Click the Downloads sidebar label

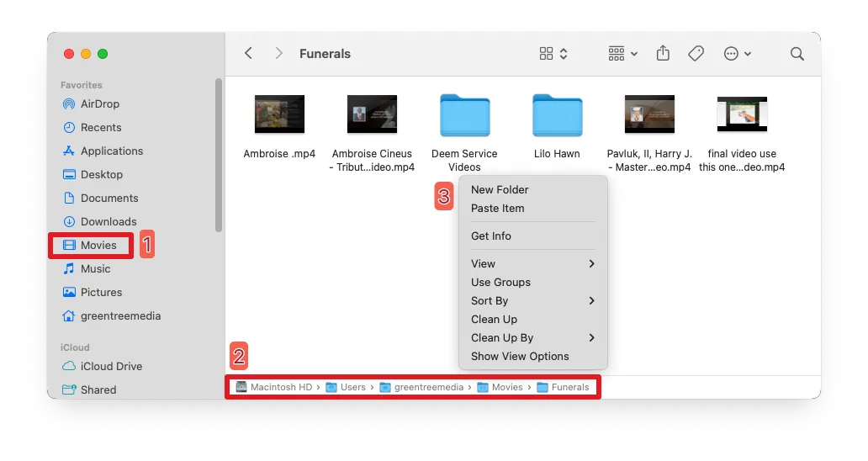(108, 221)
